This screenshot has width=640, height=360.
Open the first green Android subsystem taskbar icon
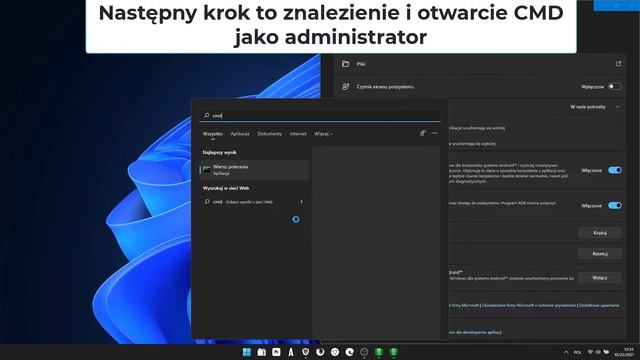(379, 352)
